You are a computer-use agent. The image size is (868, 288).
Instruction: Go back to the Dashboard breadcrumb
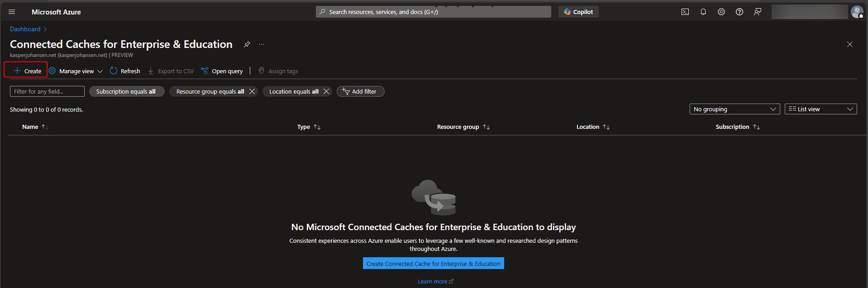click(x=25, y=29)
